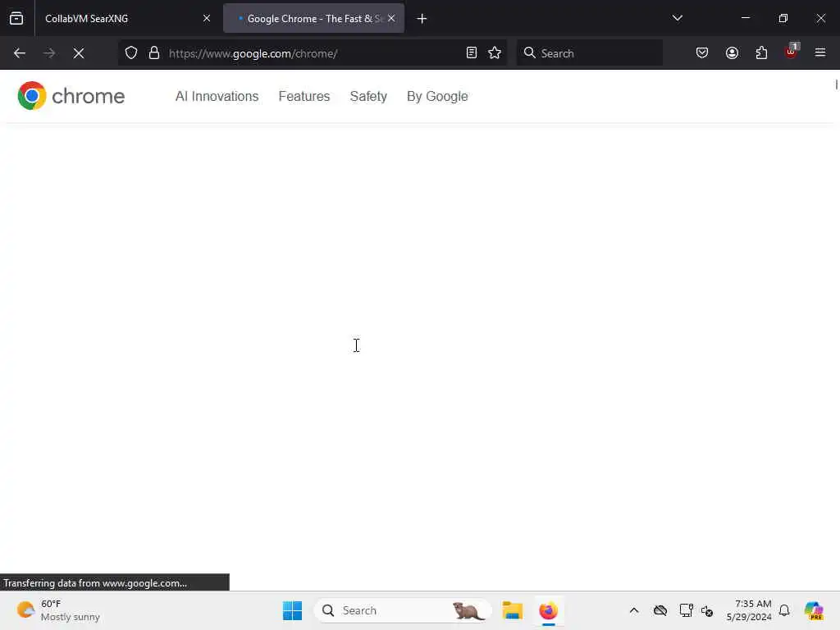Open the weather widget on taskbar

pos(58,610)
